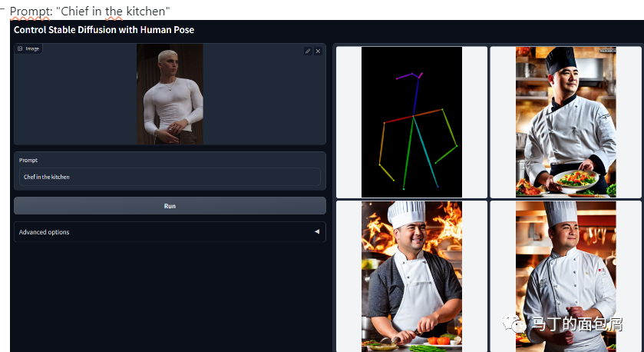
Task: Click the 'Control Stable Diffusion with Human Pose' title
Action: coord(104,30)
